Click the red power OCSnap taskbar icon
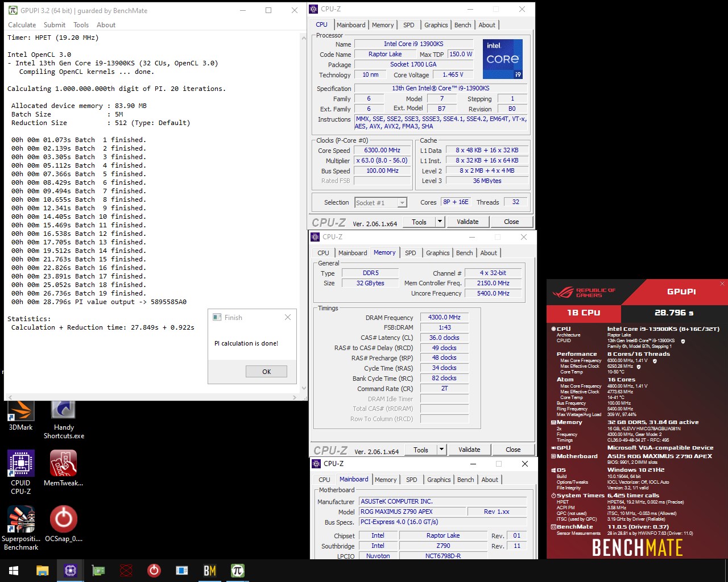This screenshot has width=728, height=582. point(154,570)
